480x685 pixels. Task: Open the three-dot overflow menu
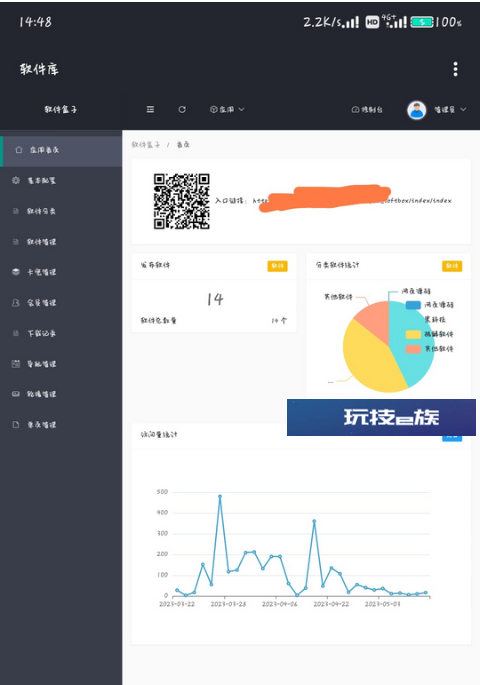pos(455,69)
